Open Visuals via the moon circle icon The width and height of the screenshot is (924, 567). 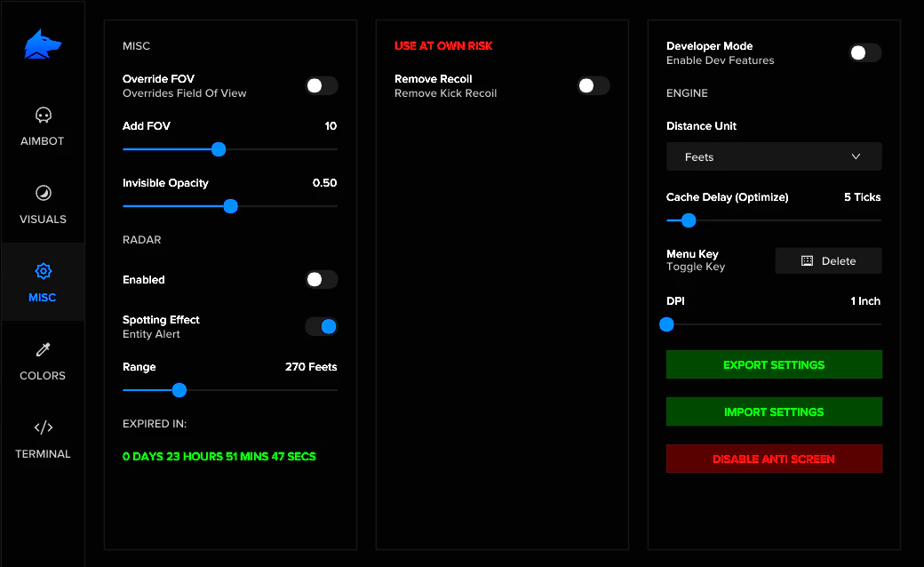[43, 193]
